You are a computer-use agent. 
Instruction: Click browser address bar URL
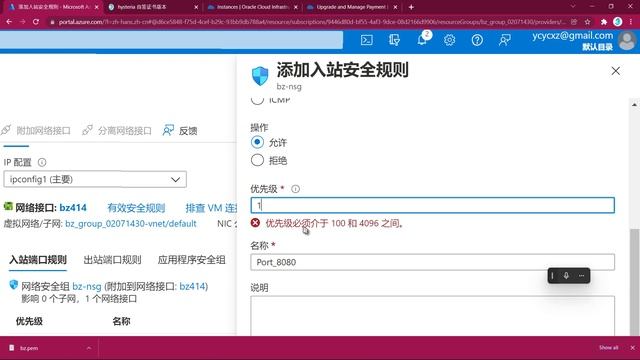point(312,22)
